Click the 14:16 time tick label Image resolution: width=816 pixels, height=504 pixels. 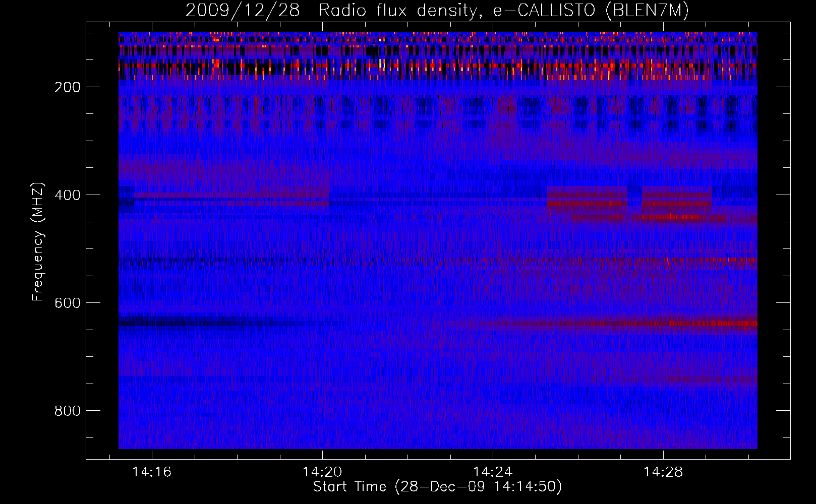[x=152, y=472]
